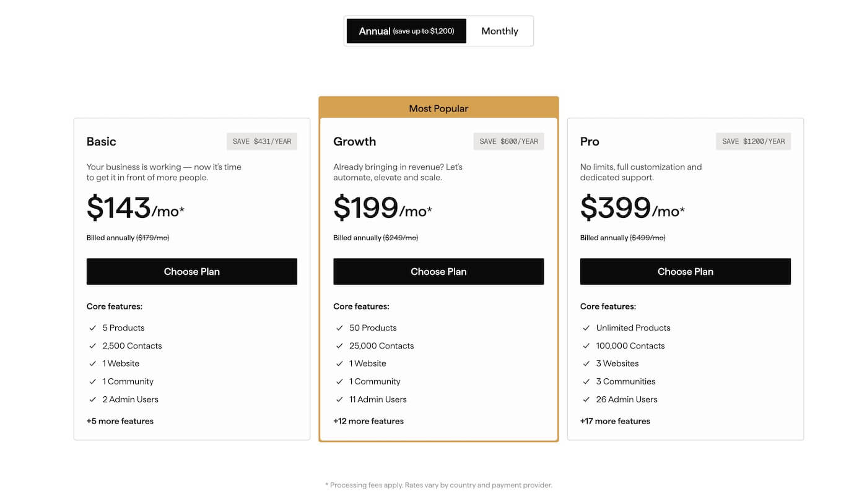The image size is (867, 504).
Task: Choose Plan for the Growth plan
Action: (438, 271)
